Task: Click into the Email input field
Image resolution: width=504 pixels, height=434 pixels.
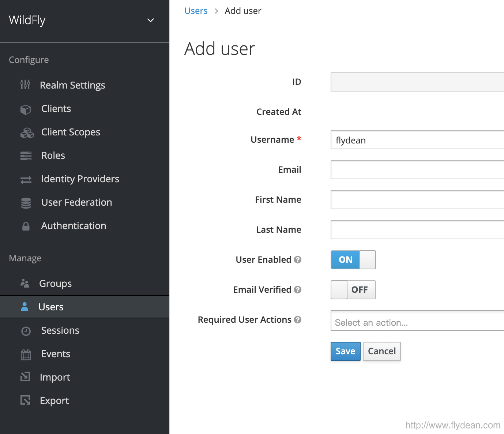Action: 417,170
